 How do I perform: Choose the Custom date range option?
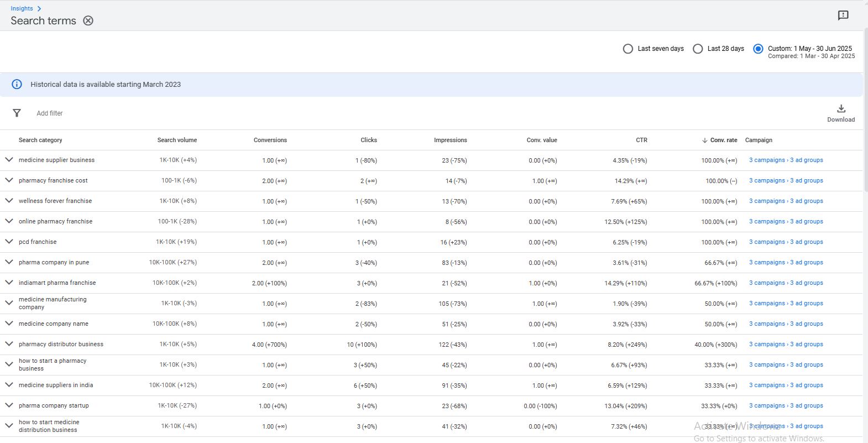758,49
